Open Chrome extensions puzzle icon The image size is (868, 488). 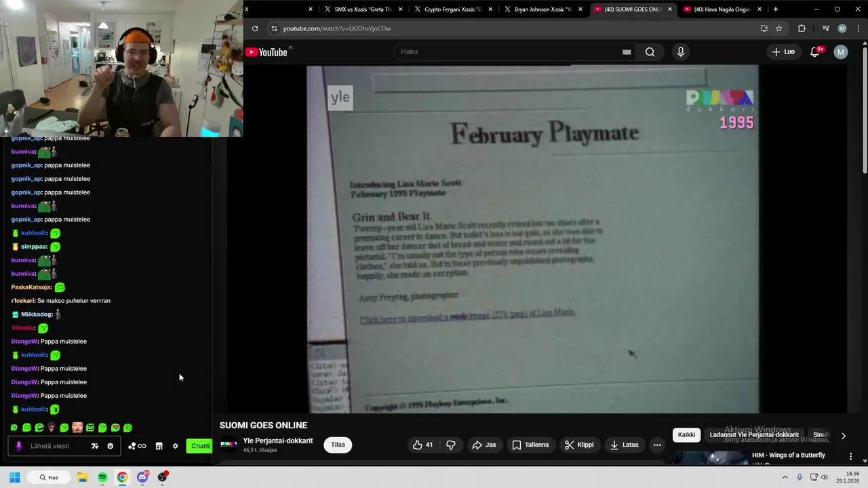802,28
